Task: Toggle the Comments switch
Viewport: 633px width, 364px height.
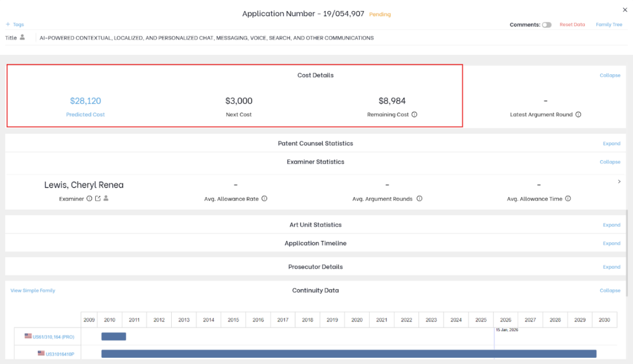Action: [546, 25]
